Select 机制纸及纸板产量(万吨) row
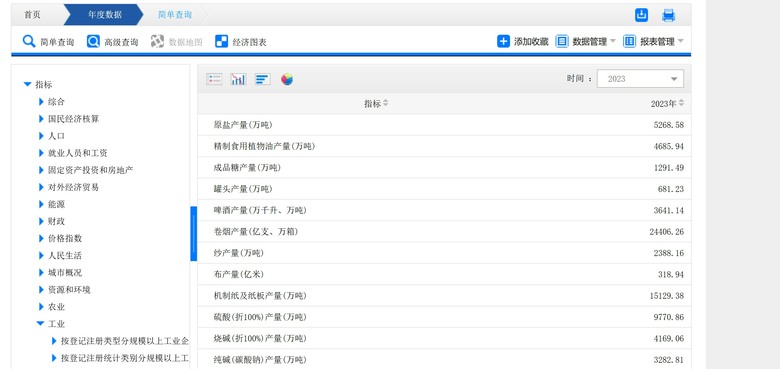Screen dimensions: 780x369 click(444, 296)
